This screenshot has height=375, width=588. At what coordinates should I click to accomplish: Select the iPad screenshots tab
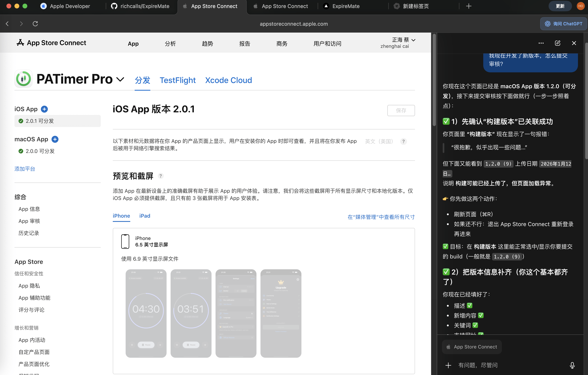[x=144, y=216]
